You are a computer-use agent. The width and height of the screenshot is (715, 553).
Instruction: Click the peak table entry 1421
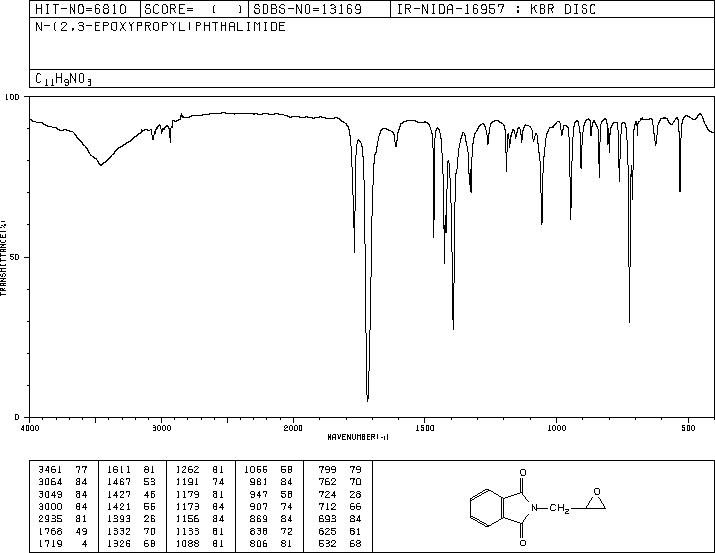119,506
